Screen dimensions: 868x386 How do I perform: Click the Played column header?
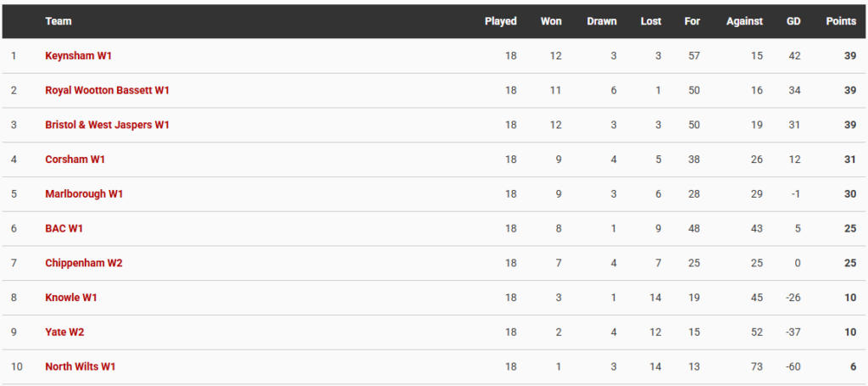pyautogui.click(x=501, y=21)
